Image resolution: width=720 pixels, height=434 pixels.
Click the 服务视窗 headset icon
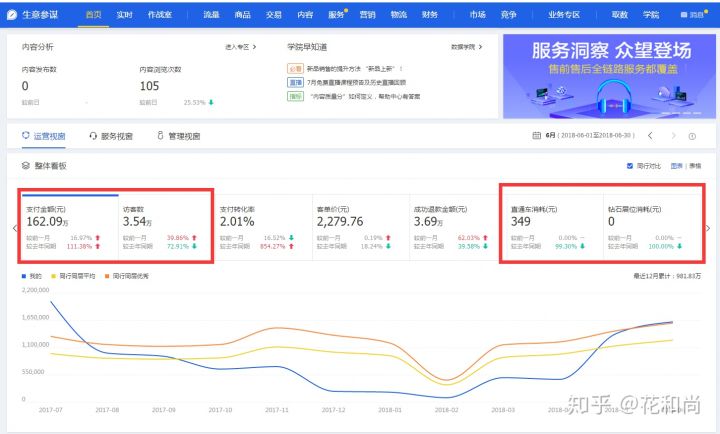pyautogui.click(x=93, y=136)
